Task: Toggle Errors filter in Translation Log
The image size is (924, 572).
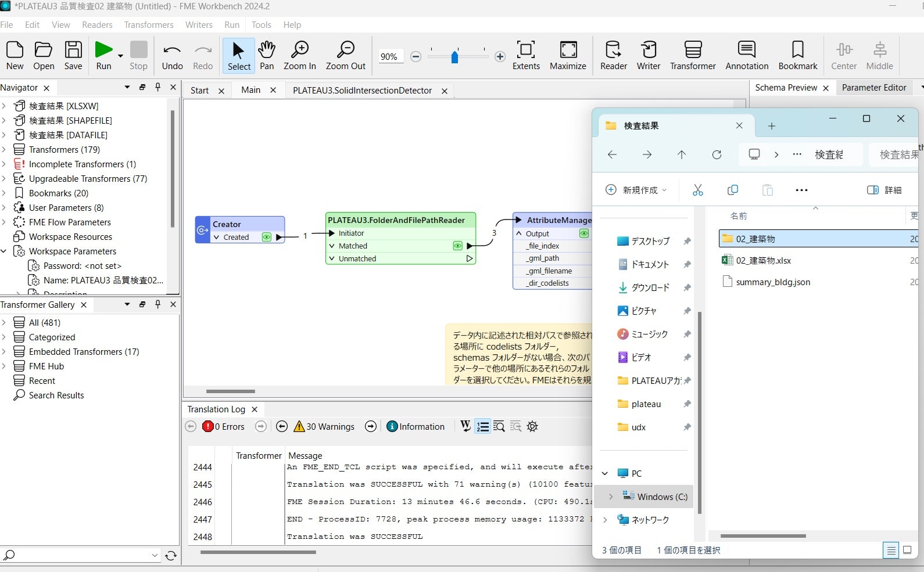Action: [224, 426]
